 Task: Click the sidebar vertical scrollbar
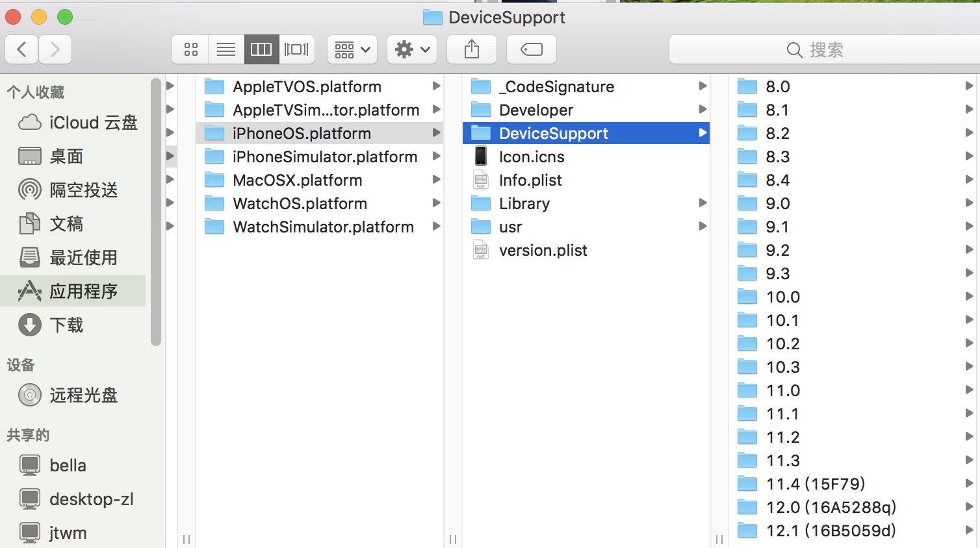pyautogui.click(x=155, y=212)
